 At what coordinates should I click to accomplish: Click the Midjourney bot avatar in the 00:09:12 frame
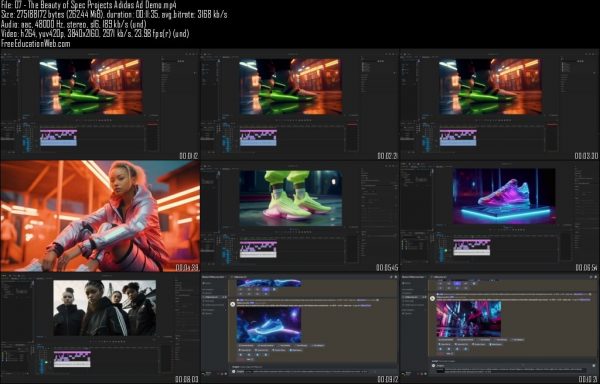pos(232,304)
